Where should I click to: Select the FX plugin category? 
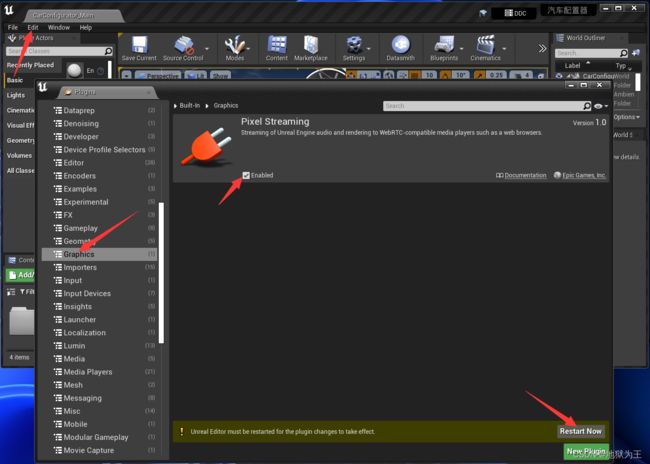tap(99, 215)
